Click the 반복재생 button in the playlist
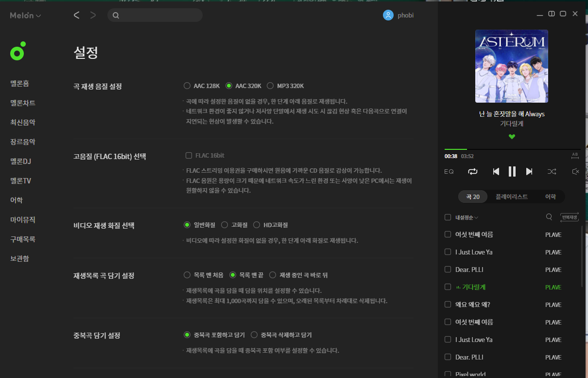Screen dimensions: 588x378 point(569,217)
